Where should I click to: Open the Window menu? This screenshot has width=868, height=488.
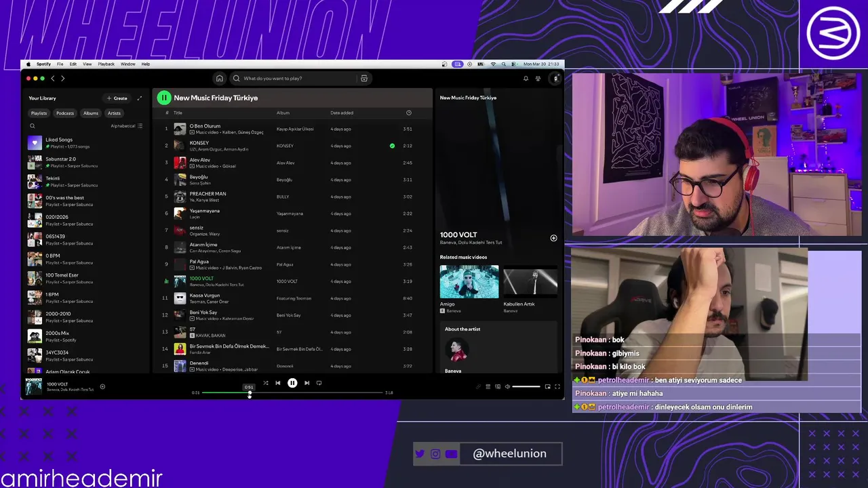(127, 64)
